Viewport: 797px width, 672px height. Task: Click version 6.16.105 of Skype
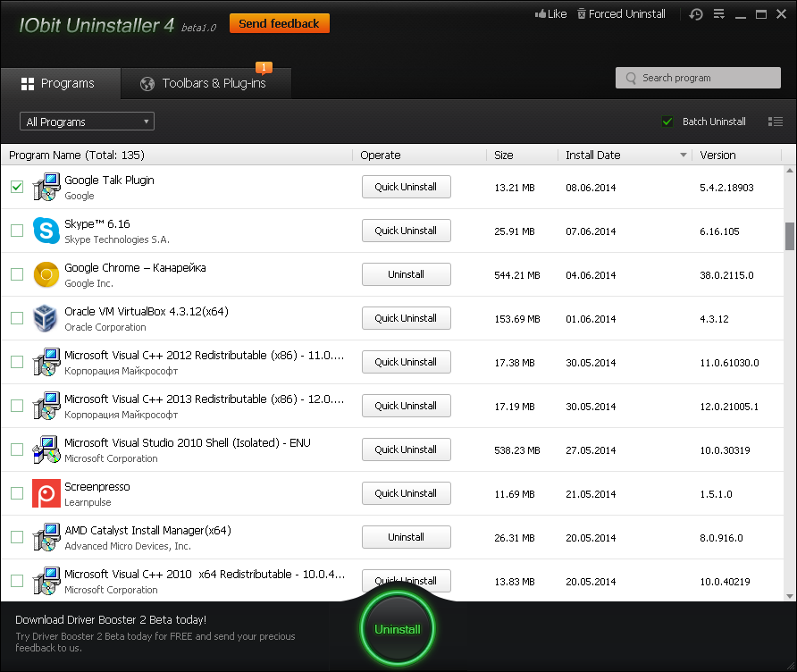click(719, 231)
